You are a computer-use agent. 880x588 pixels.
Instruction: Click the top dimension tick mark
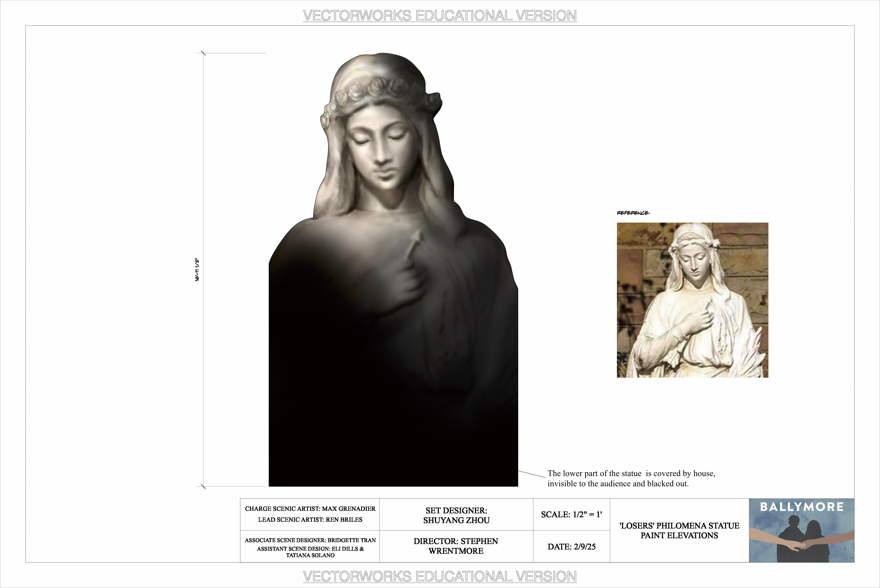(203, 53)
